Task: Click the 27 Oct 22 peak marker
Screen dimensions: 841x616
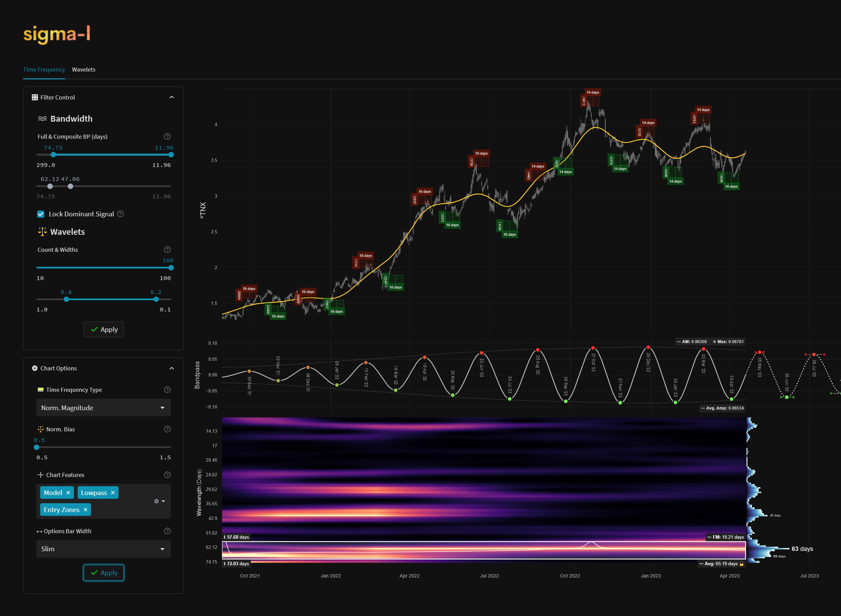Action: [x=593, y=348]
